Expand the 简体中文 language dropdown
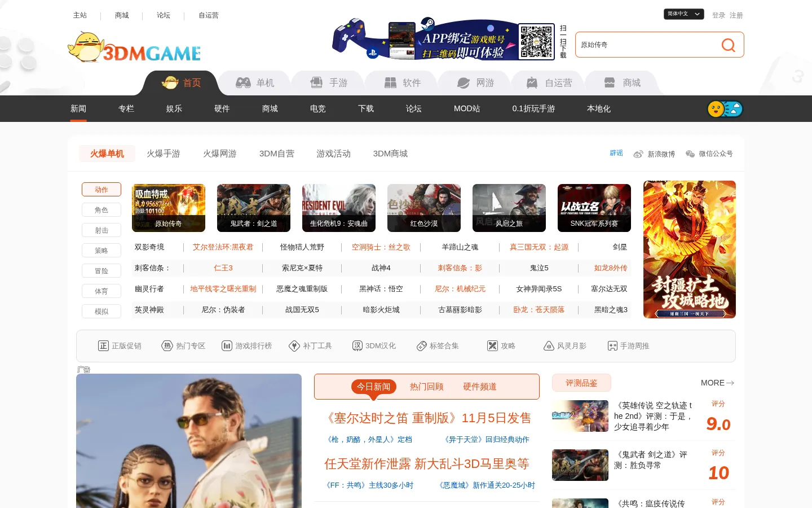 pos(683,14)
